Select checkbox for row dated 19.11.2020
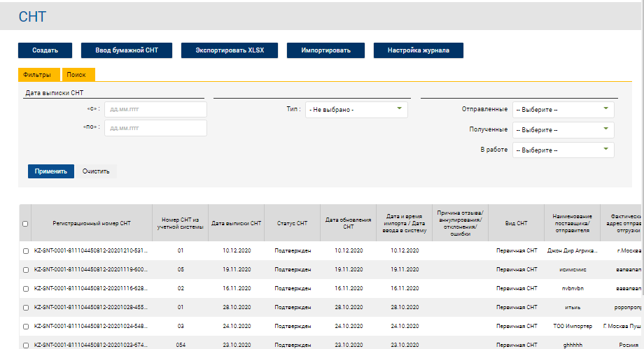644x349 pixels. (x=25, y=269)
